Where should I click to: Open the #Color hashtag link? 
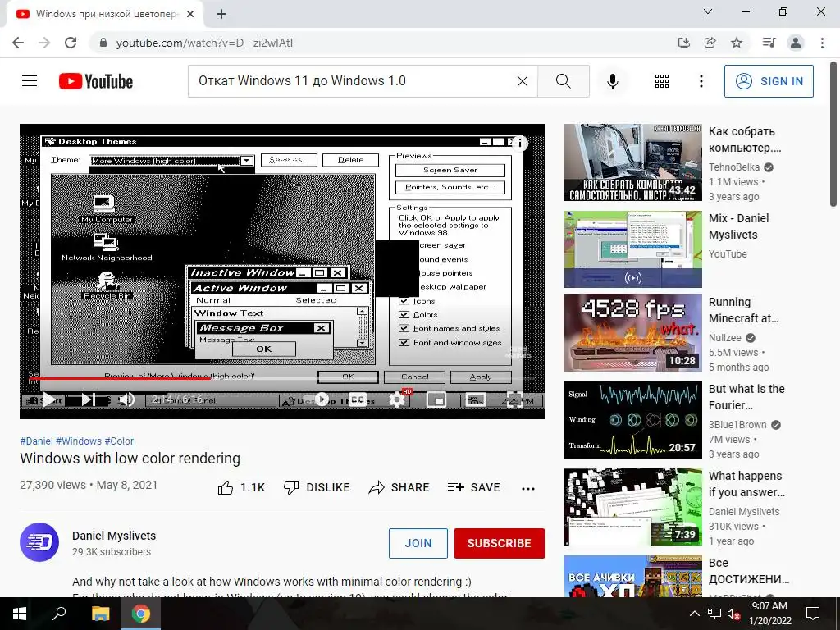click(119, 441)
